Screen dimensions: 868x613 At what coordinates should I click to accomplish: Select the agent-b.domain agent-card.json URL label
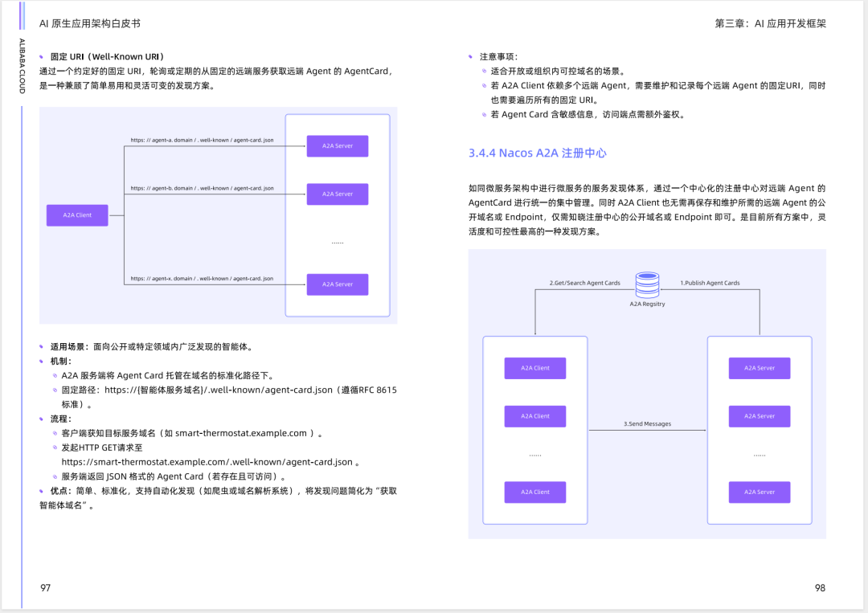coord(202,188)
